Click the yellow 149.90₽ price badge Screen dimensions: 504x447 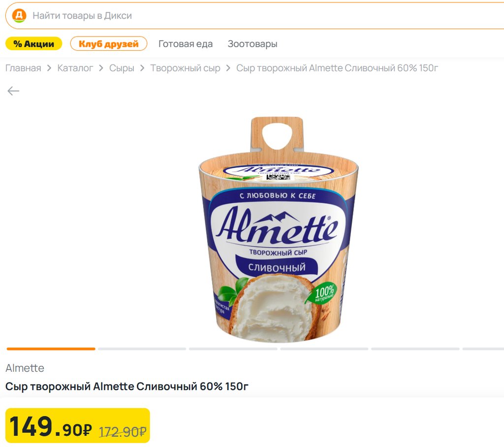click(77, 426)
